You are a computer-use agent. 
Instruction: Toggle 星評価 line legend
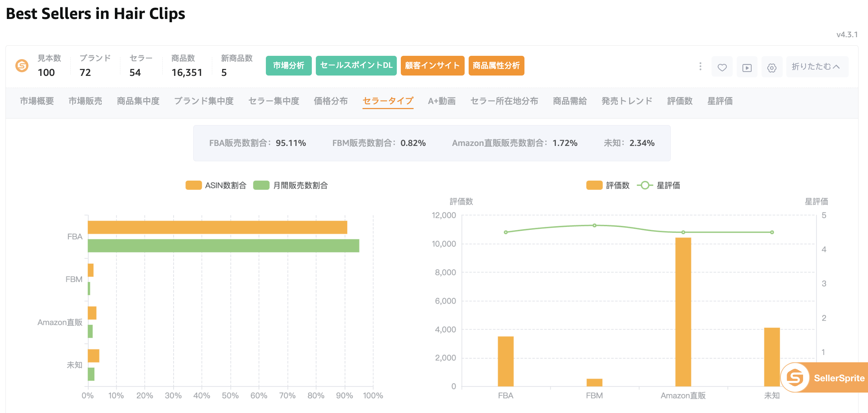click(659, 185)
